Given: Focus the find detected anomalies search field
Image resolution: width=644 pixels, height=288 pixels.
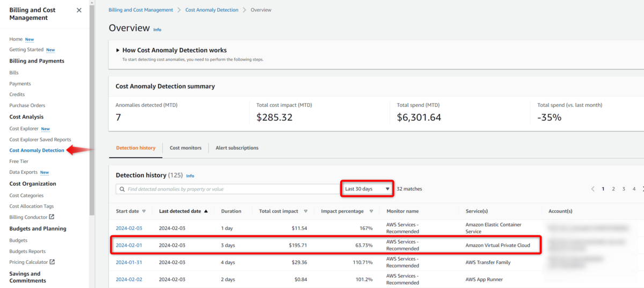Looking at the screenshot, I should click(x=228, y=189).
